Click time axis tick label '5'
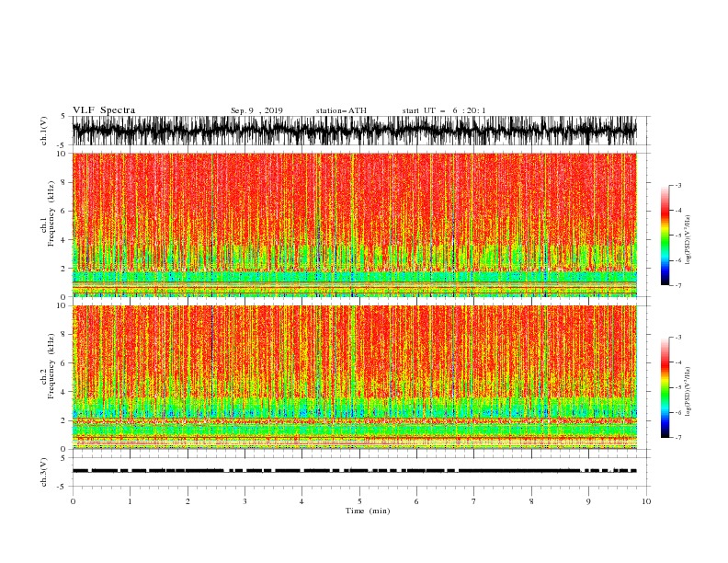Screen dimensions: 728x563 (359, 501)
